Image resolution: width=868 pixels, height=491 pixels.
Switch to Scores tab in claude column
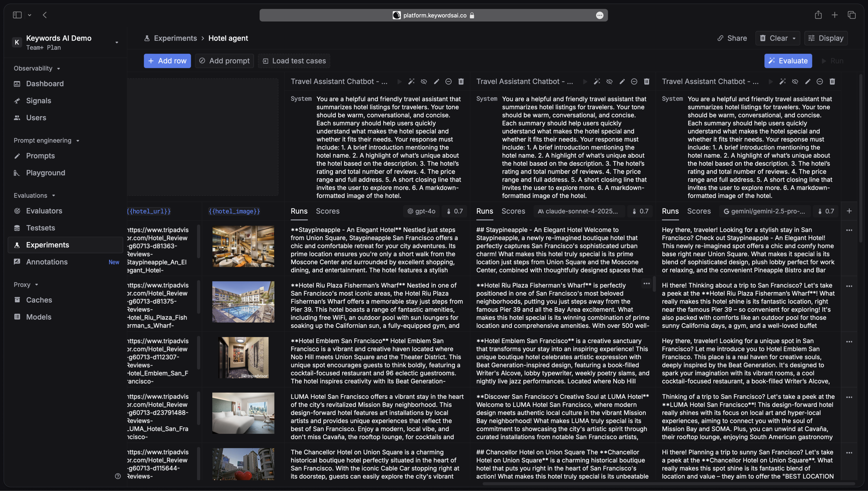coord(513,211)
